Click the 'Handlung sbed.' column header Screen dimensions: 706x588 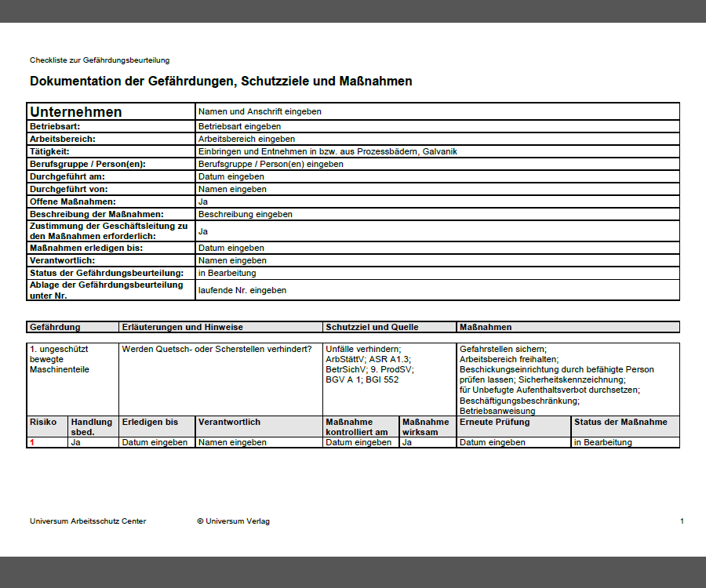(92, 427)
